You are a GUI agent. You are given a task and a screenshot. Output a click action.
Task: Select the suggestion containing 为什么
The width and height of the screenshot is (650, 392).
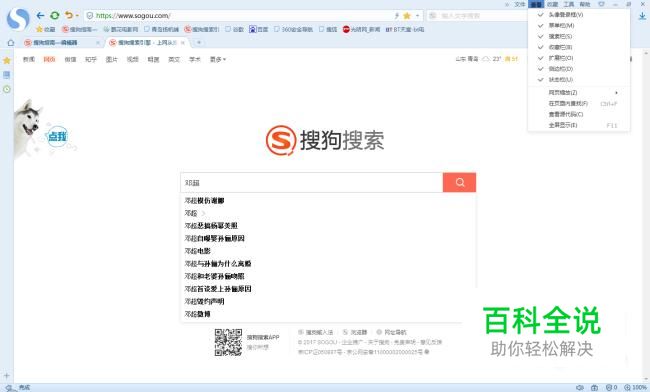[x=218, y=264]
